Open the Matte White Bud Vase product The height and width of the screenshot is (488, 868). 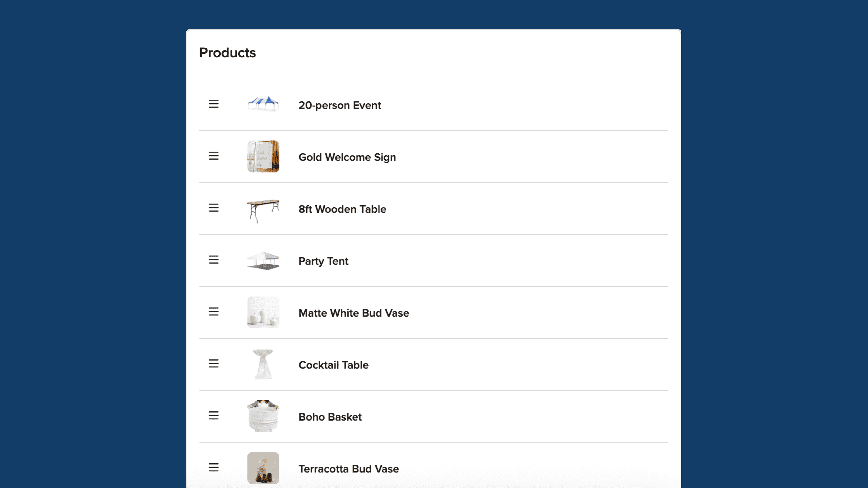click(x=354, y=313)
